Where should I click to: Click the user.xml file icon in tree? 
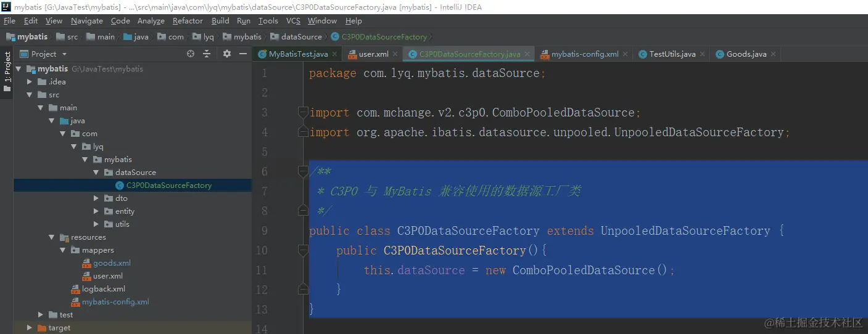pos(88,276)
